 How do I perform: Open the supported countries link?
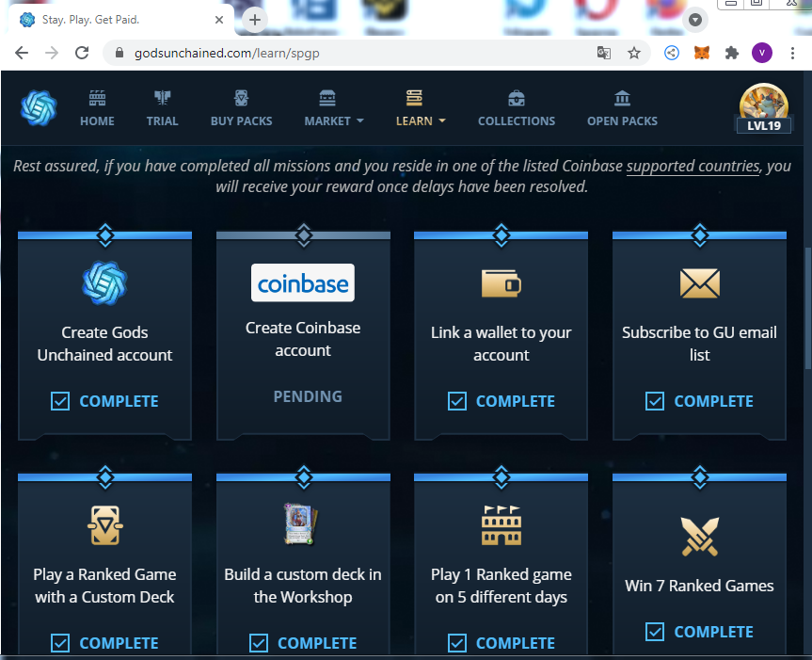pyautogui.click(x=693, y=166)
